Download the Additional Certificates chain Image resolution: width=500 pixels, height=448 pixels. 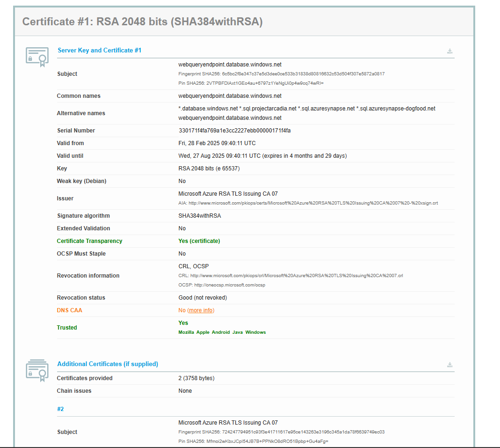[449, 365]
